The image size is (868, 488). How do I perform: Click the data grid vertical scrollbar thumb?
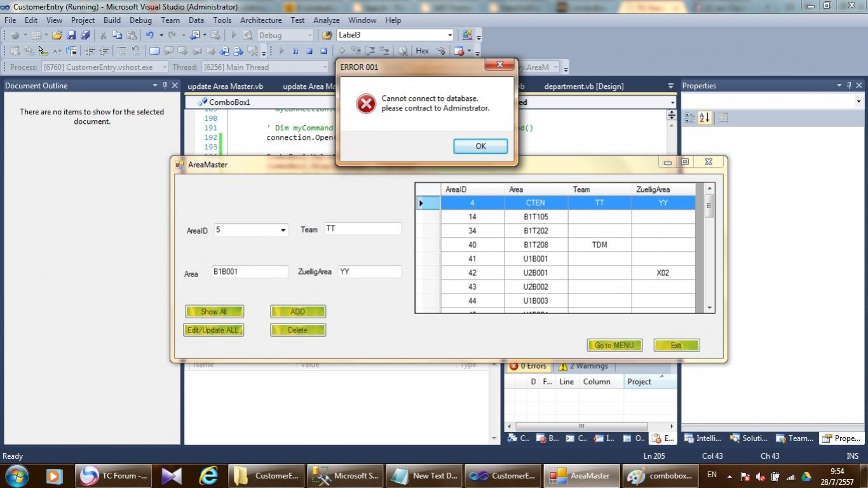click(x=709, y=206)
